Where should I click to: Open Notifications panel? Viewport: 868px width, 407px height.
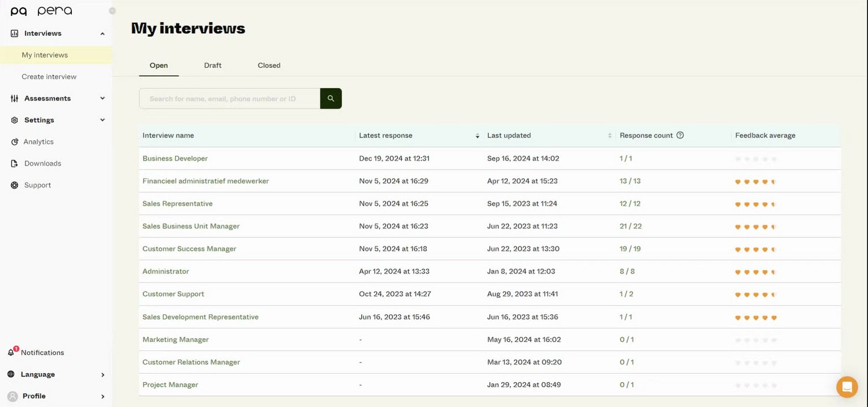[x=42, y=353]
